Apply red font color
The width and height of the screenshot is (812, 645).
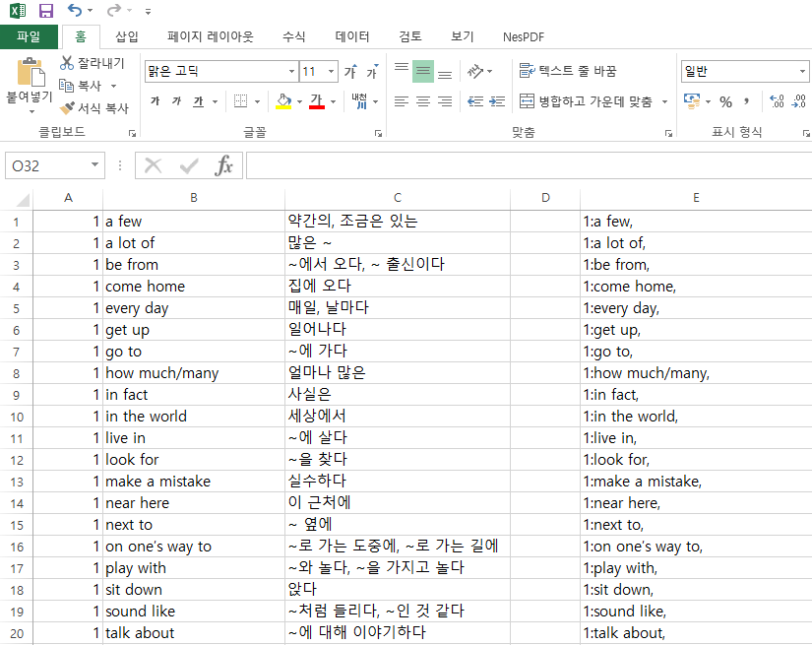coord(316,101)
